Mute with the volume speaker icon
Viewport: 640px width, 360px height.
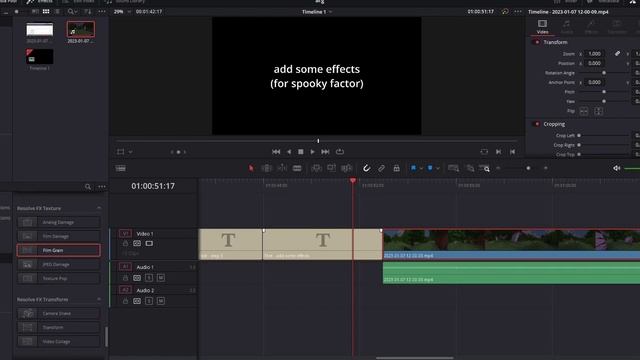(617, 168)
